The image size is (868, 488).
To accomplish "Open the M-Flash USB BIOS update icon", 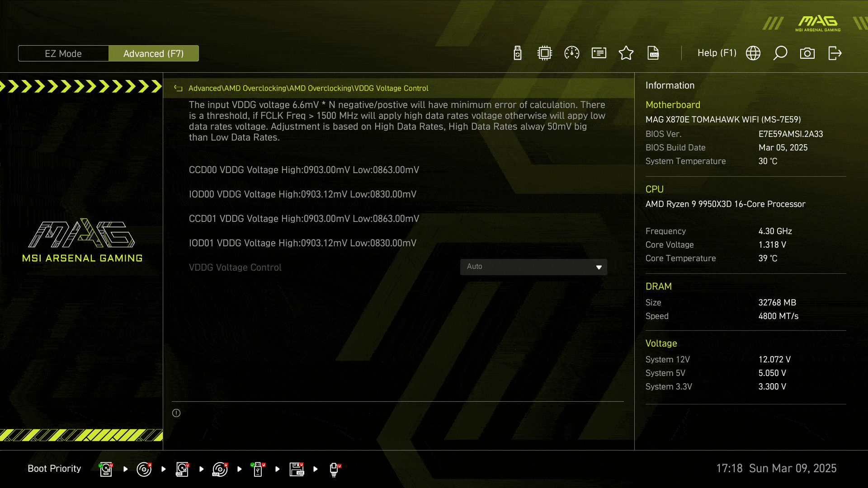I will tap(518, 53).
